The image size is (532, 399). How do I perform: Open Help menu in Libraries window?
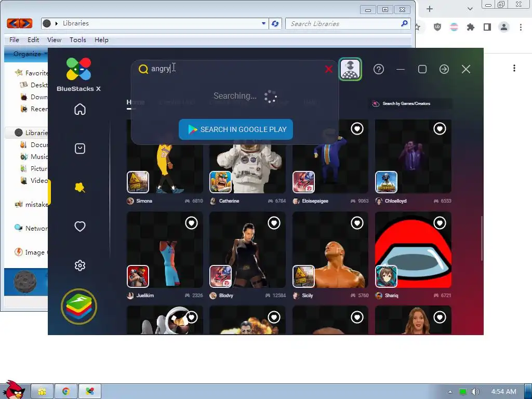(101, 39)
